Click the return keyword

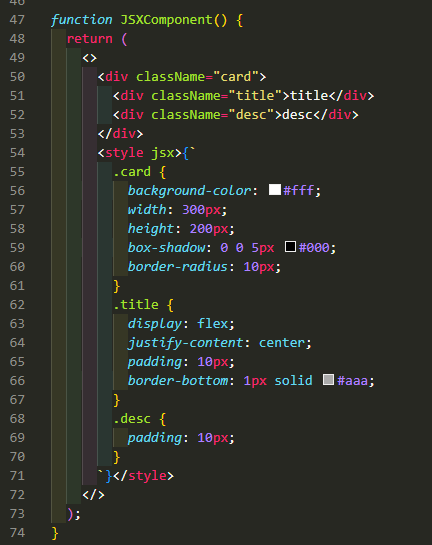pos(90,39)
